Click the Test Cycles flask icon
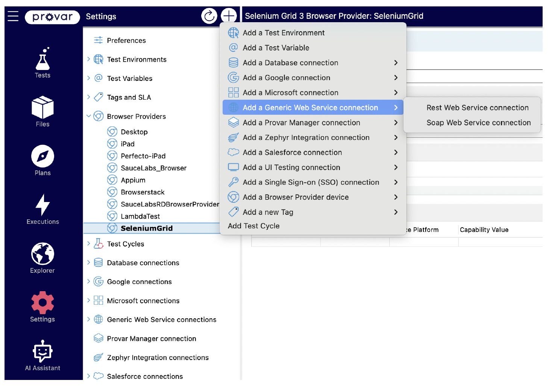 point(99,244)
